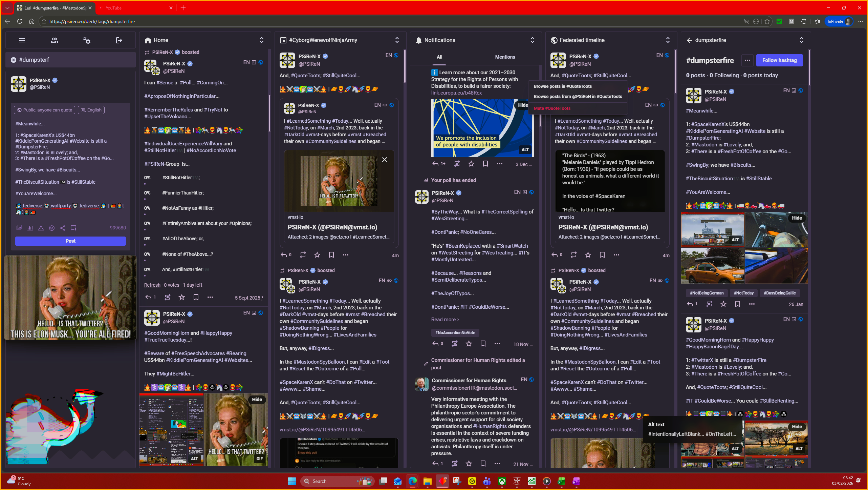Image resolution: width=868 pixels, height=490 pixels.
Task: Favourite the Your poll has ended post
Action: 469,344
